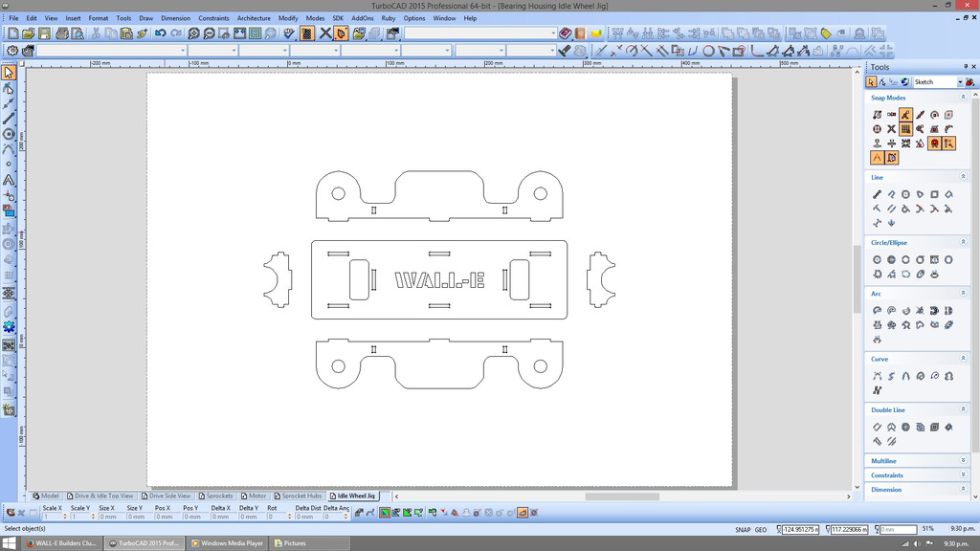Toggle the highlighted snap mode in top row
Viewport: 980px width, 551px height.
(905, 115)
